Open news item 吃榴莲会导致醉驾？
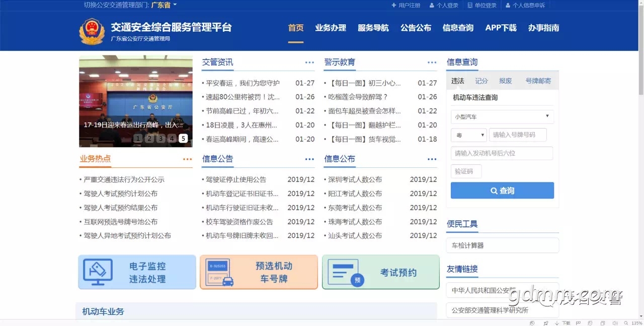644x326 pixels. (358, 97)
